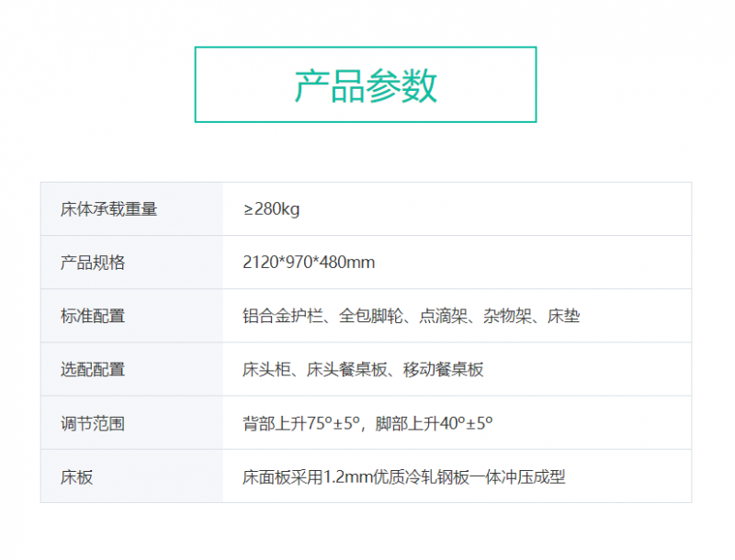Viewport: 735px width, 560px height.
Task: Select the 点滴架 item text
Action: click(x=446, y=316)
